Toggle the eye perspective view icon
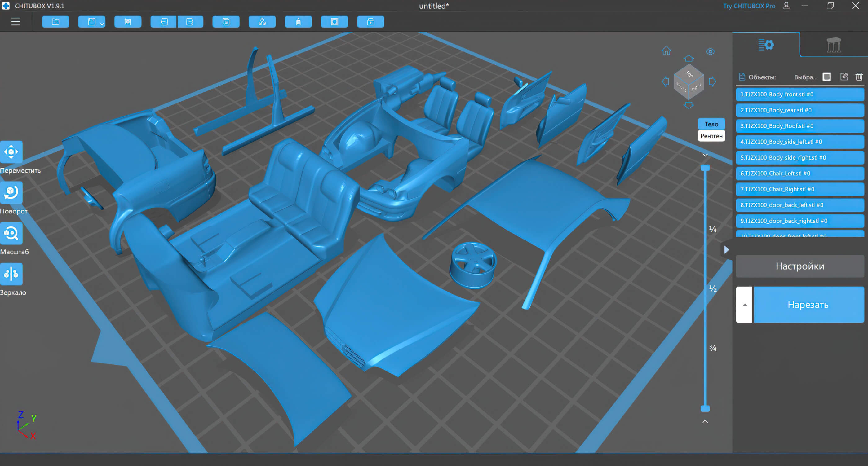This screenshot has height=466, width=868. pos(710,51)
